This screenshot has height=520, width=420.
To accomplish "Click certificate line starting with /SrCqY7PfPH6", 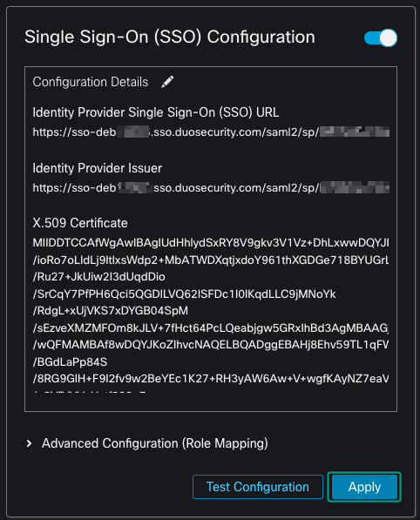I will point(184,294).
